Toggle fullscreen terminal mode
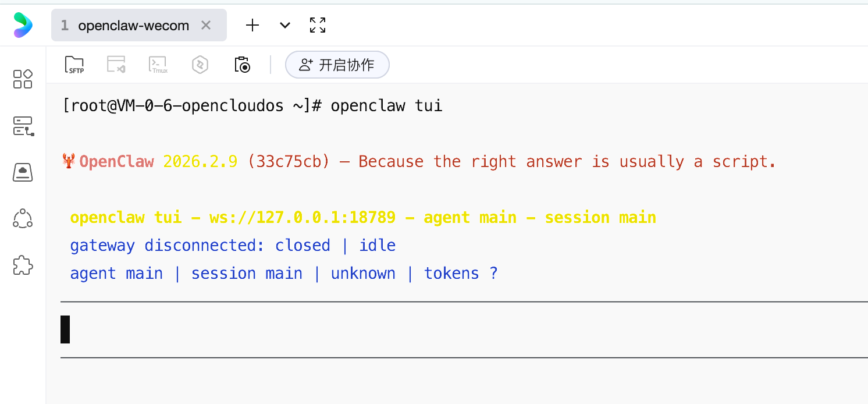The image size is (868, 404). [318, 25]
